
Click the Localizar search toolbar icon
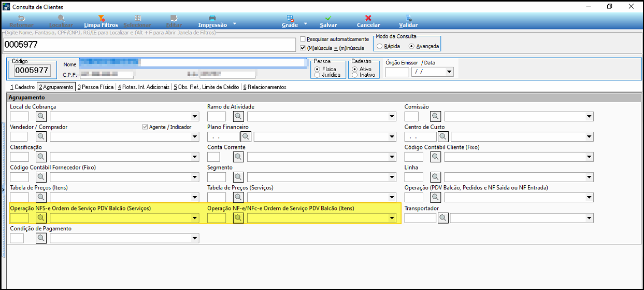[61, 21]
